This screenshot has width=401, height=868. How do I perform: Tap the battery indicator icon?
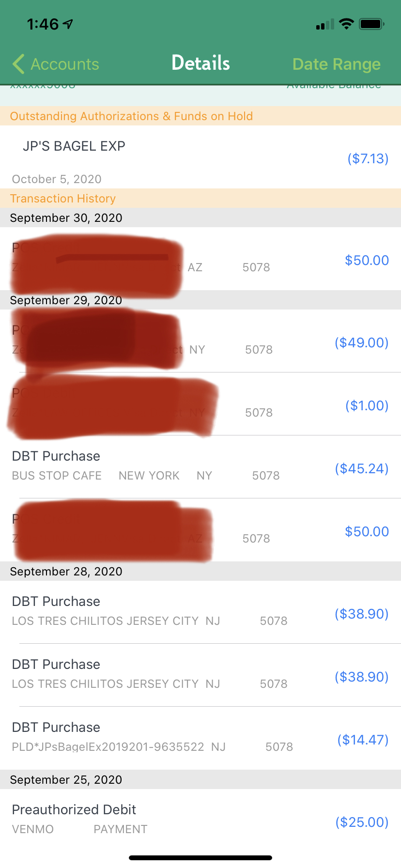coord(371,24)
